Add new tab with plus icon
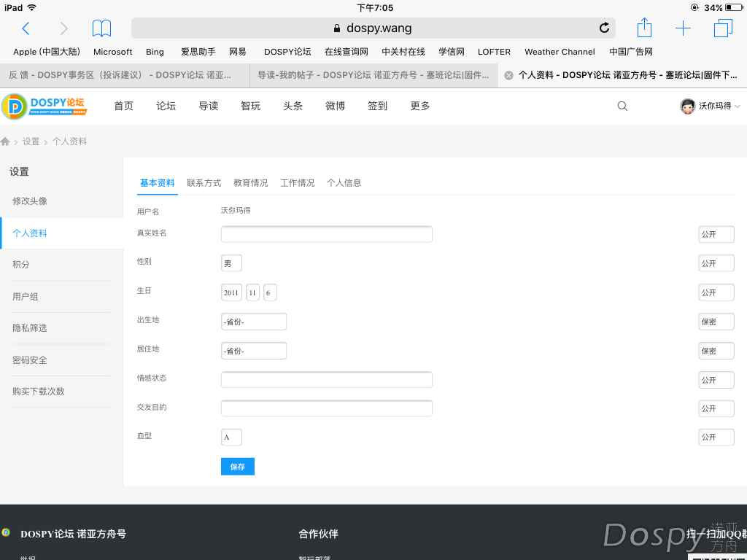Viewport: 747px width, 560px height. coord(683,28)
